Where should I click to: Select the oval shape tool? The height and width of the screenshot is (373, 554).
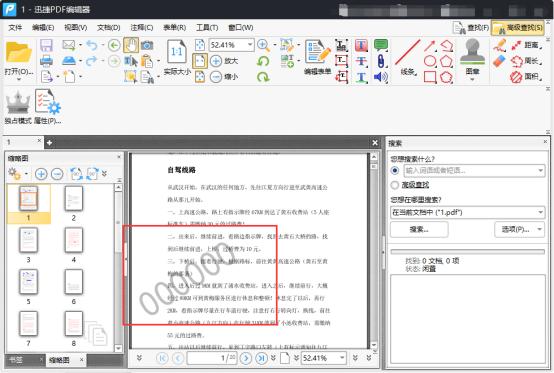(430, 61)
